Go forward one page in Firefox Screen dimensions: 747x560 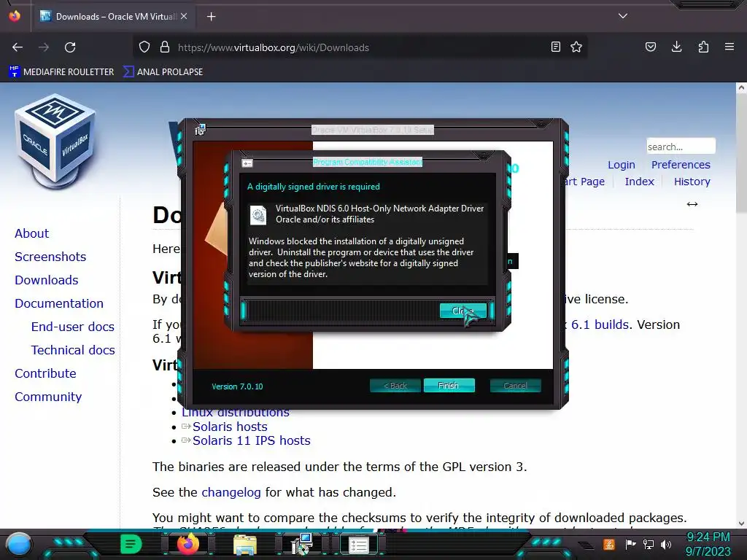44,47
